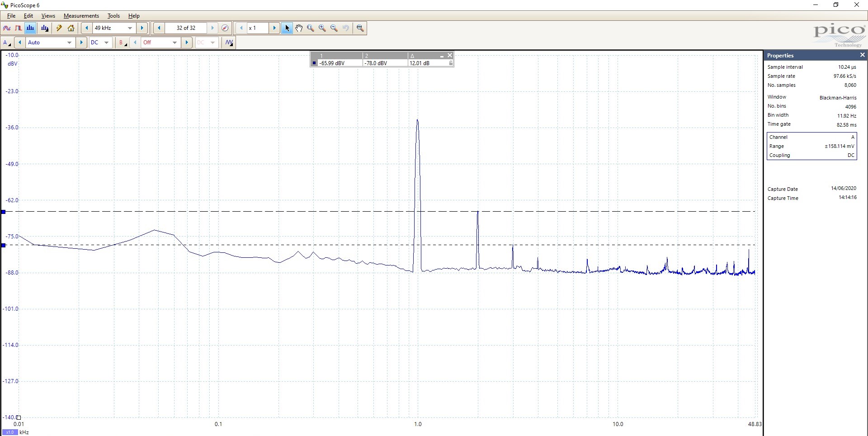This screenshot has height=436, width=868.
Task: Switch to Persistence mode
Action: click(x=19, y=28)
